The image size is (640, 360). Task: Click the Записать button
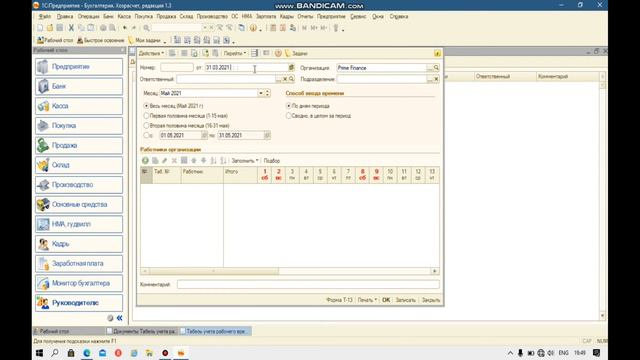tap(405, 300)
